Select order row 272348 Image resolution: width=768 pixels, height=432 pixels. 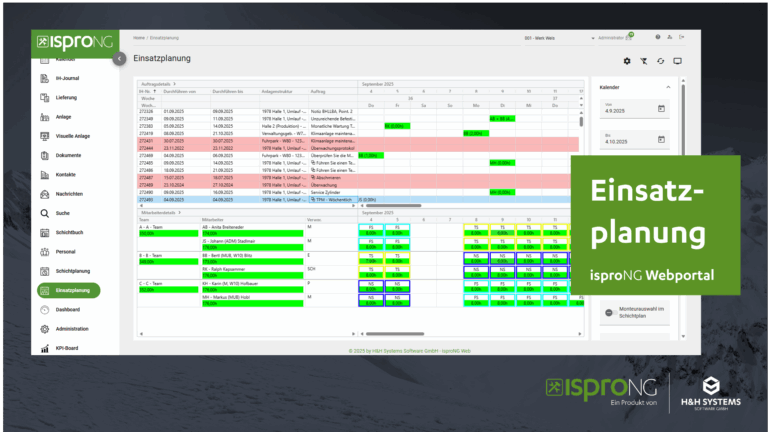point(358,119)
